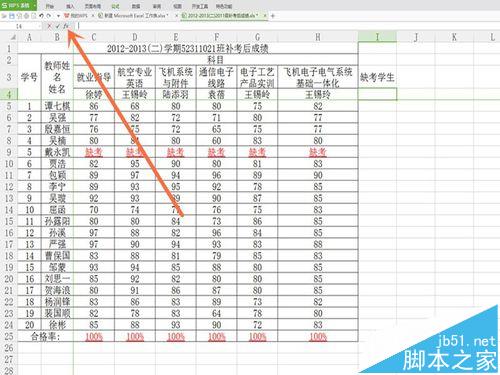Confirm the entry with the checkmark icon
The height and width of the screenshot is (375, 500).
coord(58,26)
